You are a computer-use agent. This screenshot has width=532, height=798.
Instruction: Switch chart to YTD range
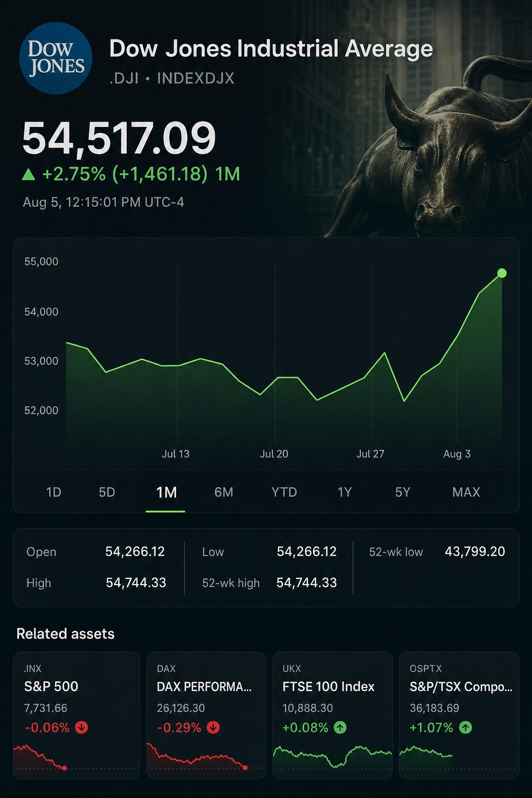(284, 492)
